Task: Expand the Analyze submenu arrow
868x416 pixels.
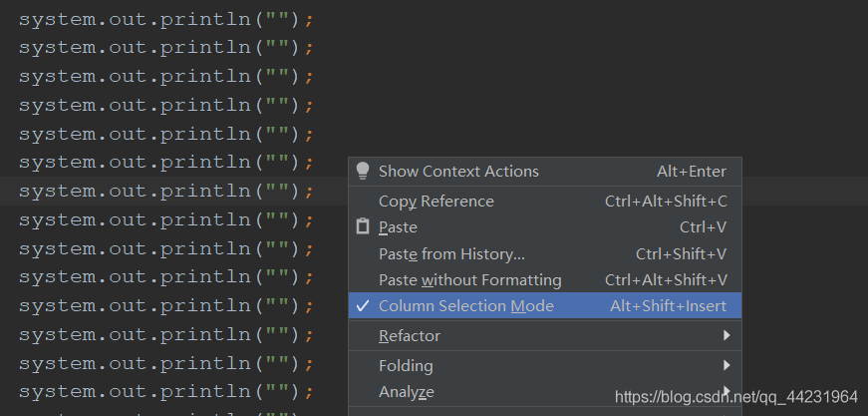Action: pos(726,391)
